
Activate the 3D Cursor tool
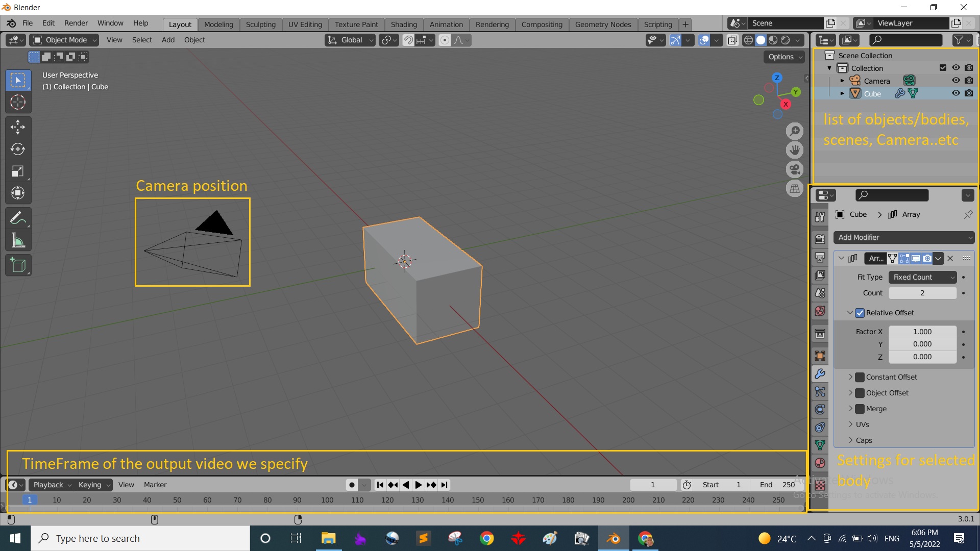coord(18,102)
